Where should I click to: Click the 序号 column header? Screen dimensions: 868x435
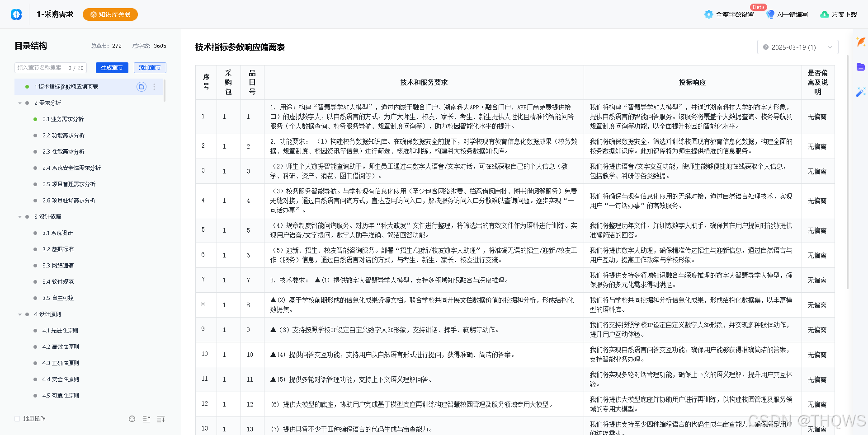point(206,82)
